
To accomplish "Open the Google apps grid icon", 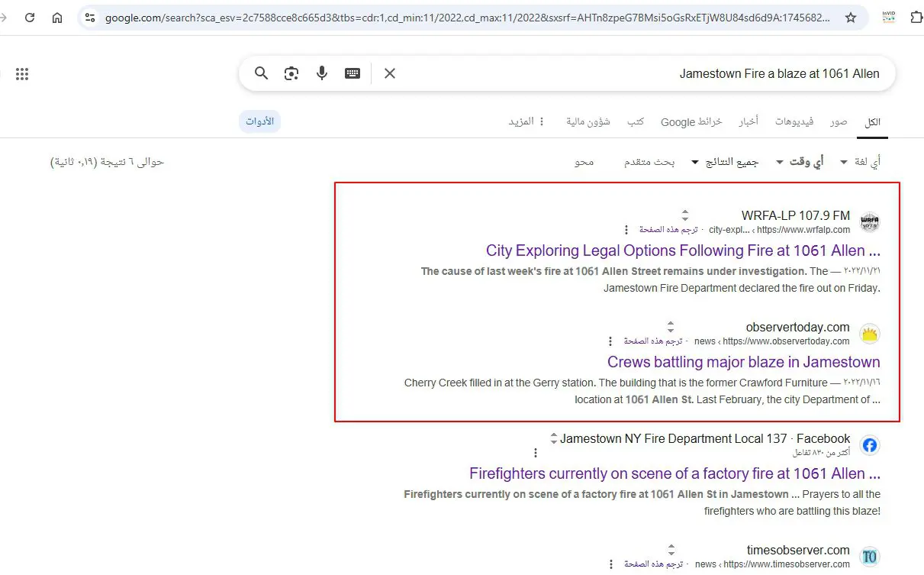I will coord(22,74).
